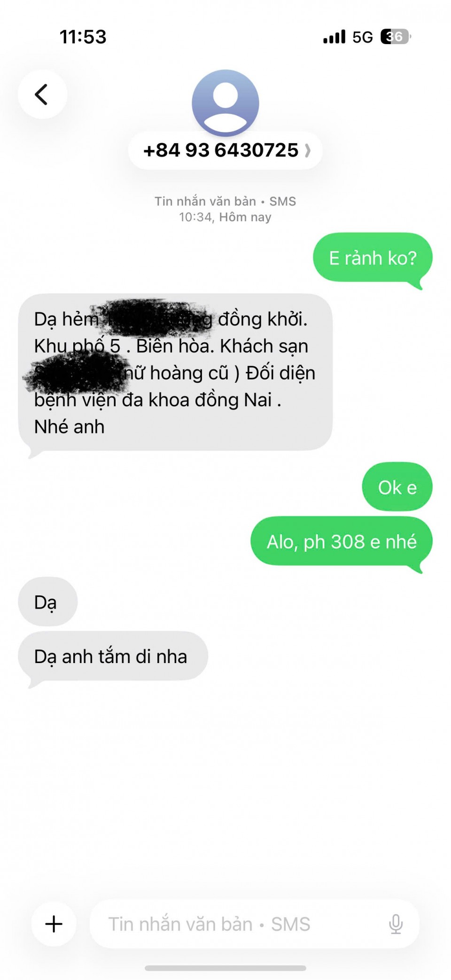Tap the home indicator bar
Image resolution: width=451 pixels, height=980 pixels.
(225, 968)
